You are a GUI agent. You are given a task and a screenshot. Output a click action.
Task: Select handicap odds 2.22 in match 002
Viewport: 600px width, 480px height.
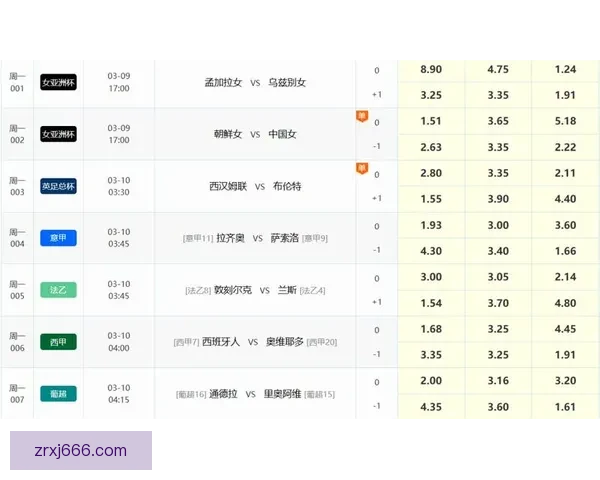[566, 147]
